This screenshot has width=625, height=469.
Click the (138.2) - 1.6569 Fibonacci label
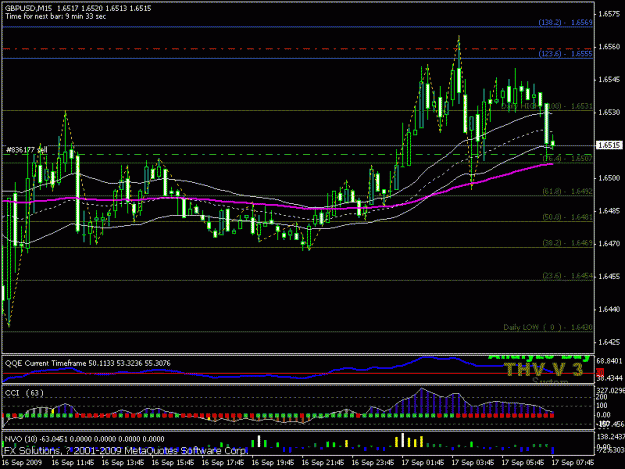tap(565, 22)
